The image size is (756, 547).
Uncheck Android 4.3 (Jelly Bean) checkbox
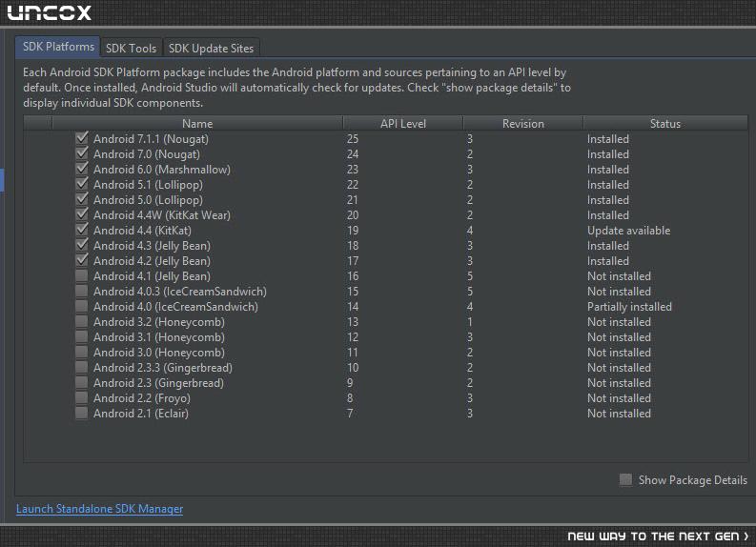(x=82, y=245)
